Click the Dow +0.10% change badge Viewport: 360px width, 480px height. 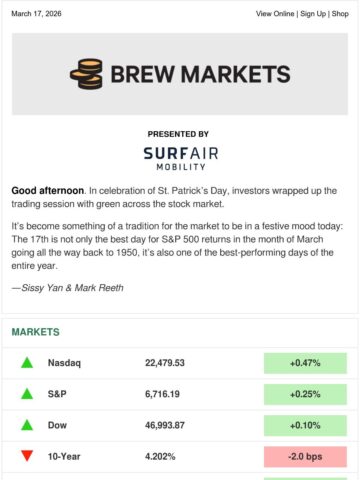point(305,425)
